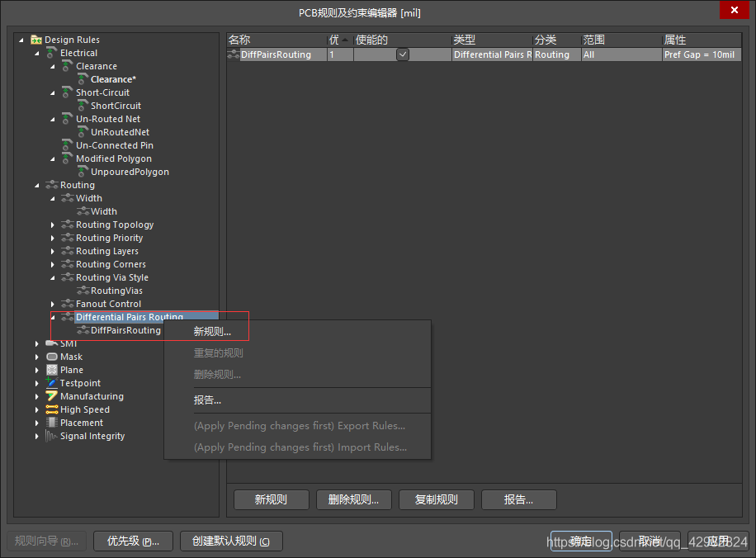Click the Short-Circuit group icon
Viewport: 756px width, 558px height.
click(x=68, y=92)
